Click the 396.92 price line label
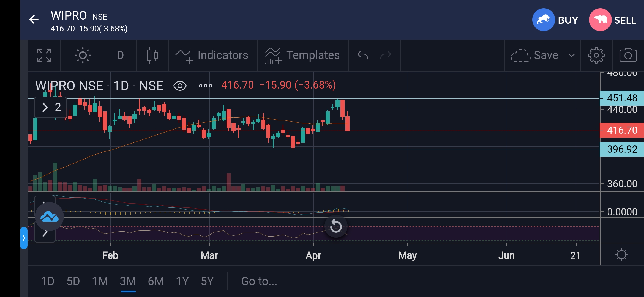 (x=622, y=149)
